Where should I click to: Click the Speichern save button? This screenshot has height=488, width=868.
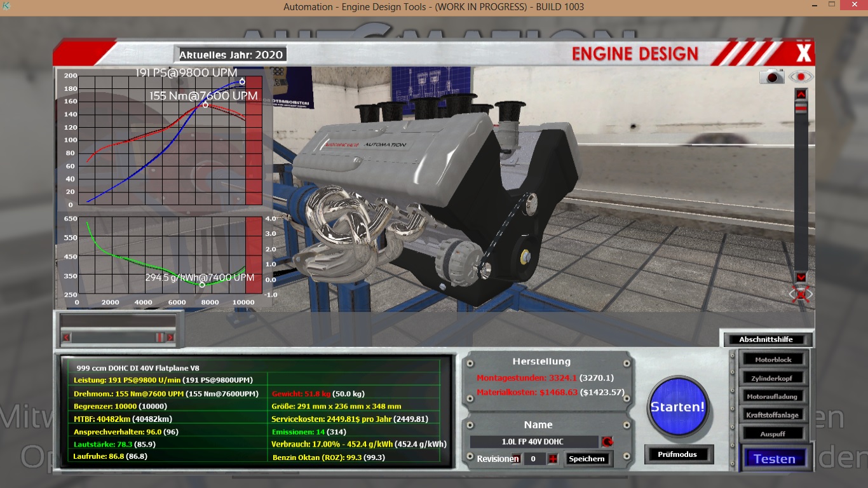point(587,459)
